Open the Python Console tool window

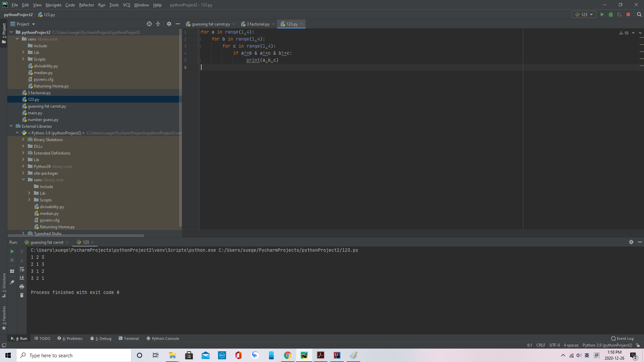point(163,339)
